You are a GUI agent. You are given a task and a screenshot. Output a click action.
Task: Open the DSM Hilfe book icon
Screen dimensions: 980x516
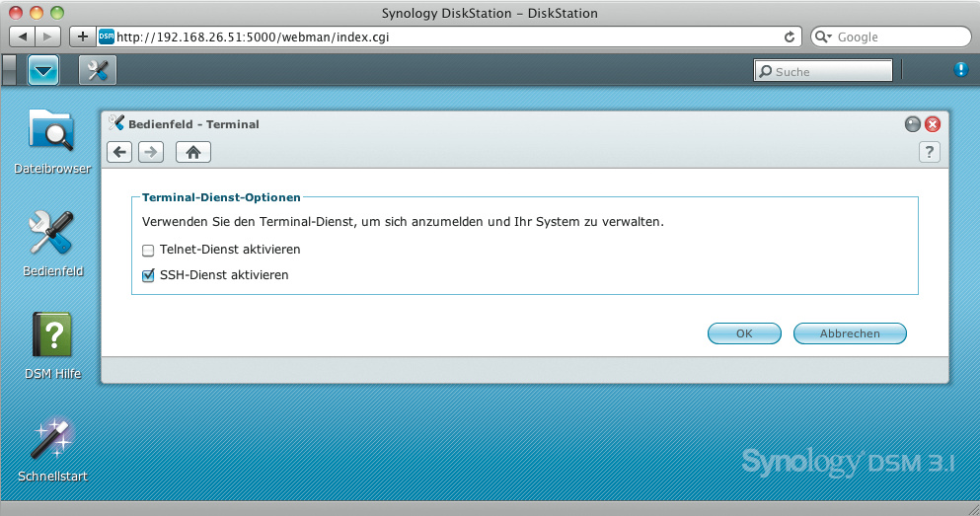tap(52, 334)
